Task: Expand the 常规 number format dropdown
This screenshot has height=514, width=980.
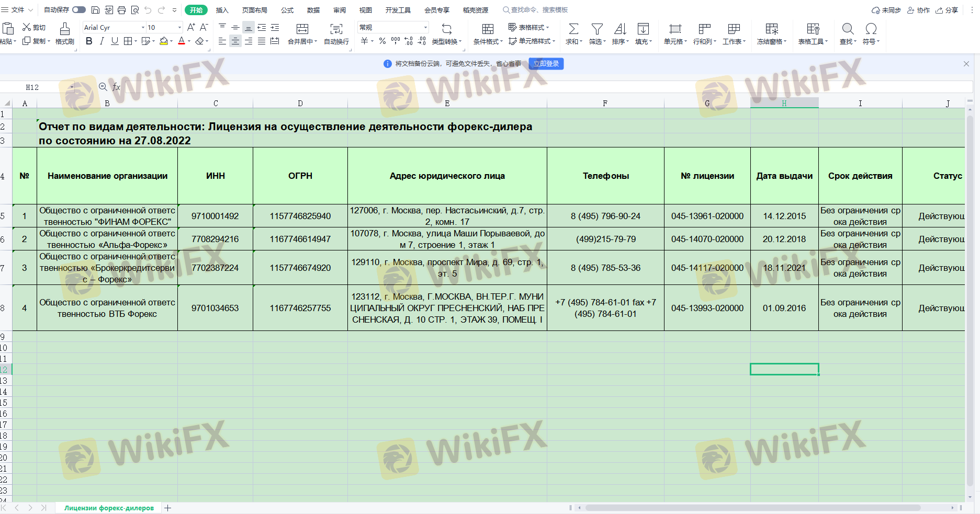Action: tap(425, 28)
